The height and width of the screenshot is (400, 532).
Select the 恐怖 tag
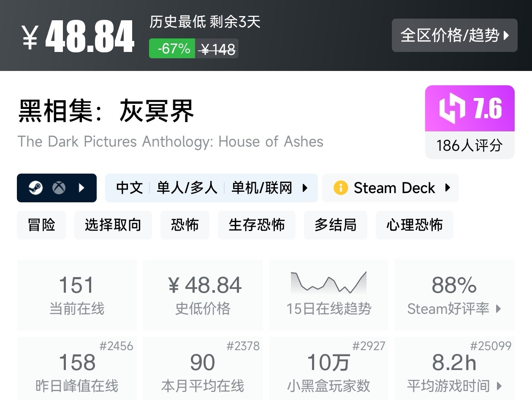(x=185, y=225)
